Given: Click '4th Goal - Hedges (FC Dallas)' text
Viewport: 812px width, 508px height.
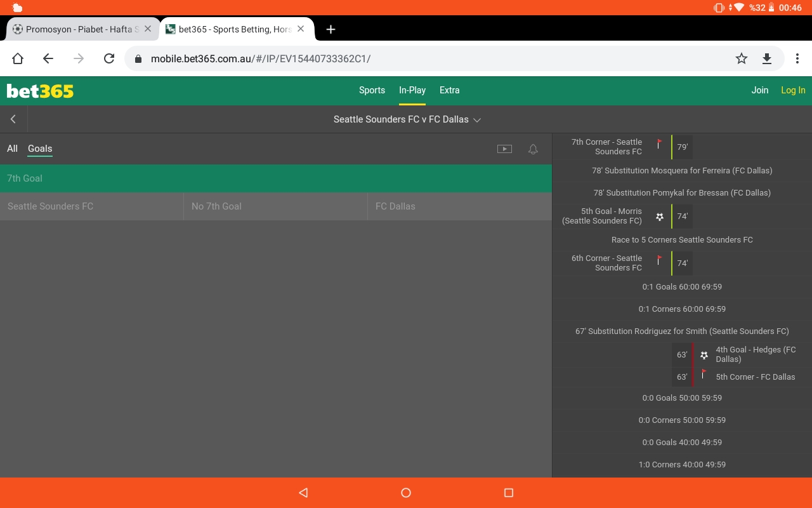Looking at the screenshot, I should pyautogui.click(x=756, y=354).
